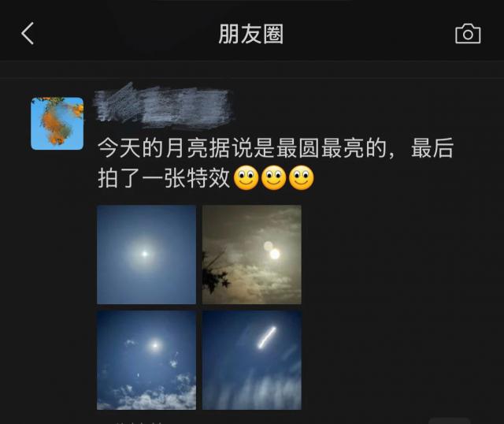The height and width of the screenshot is (424, 504).
Task: Open the camera to post a moment
Action: coord(468,33)
